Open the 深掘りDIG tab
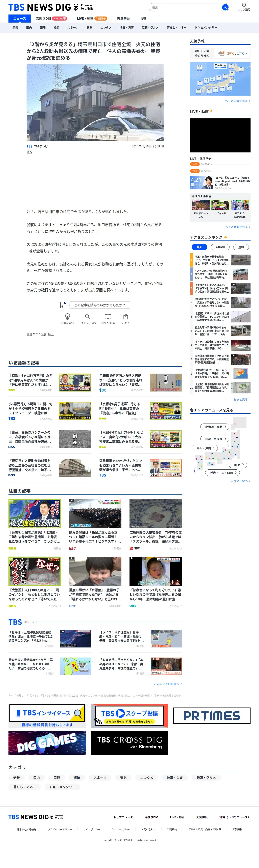 (51, 19)
